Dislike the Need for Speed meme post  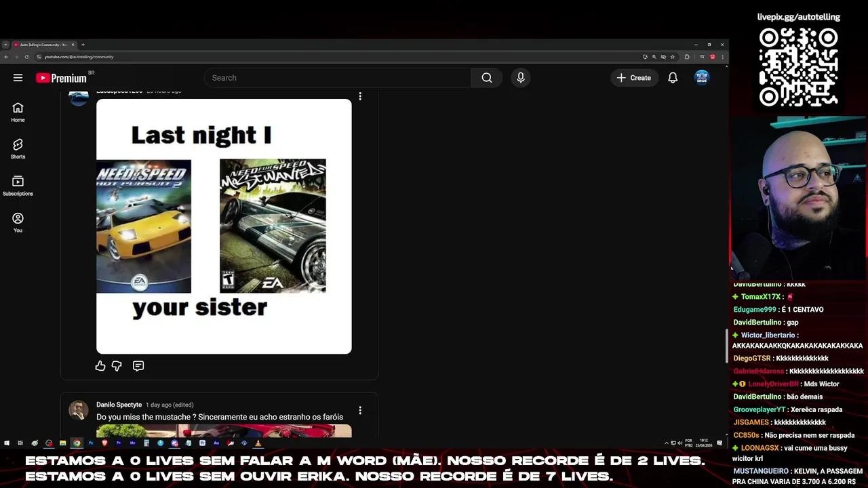pos(117,366)
